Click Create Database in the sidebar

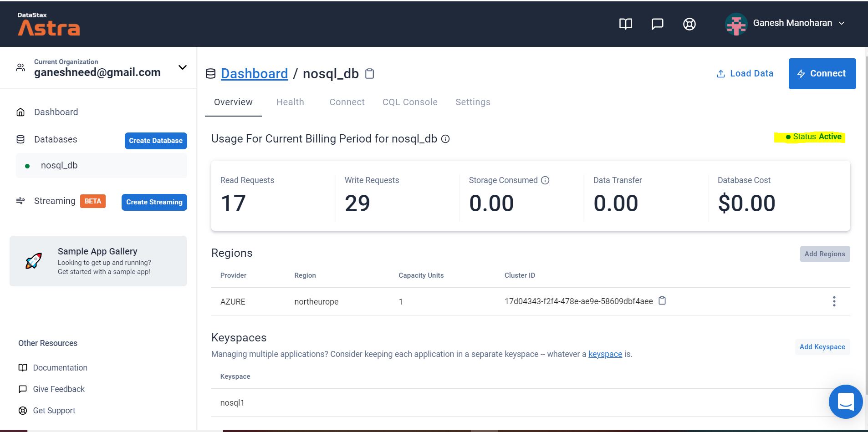(x=155, y=141)
